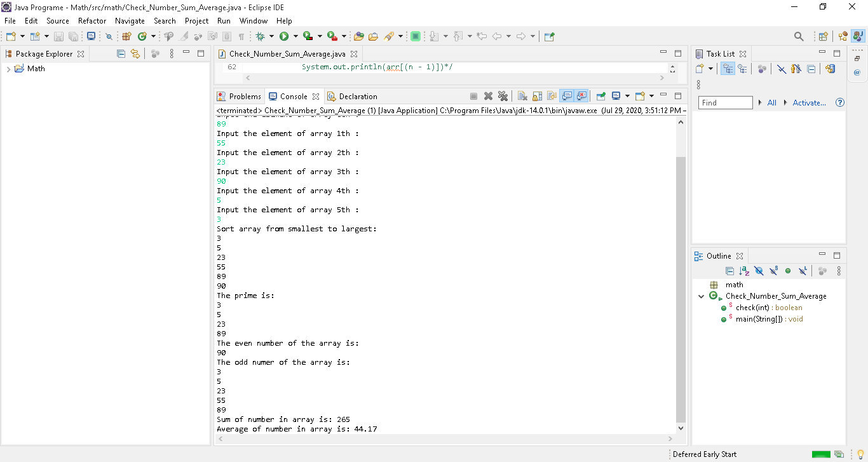This screenshot has height=462, width=868.
Task: Switch to the Problems tab
Action: click(x=239, y=96)
